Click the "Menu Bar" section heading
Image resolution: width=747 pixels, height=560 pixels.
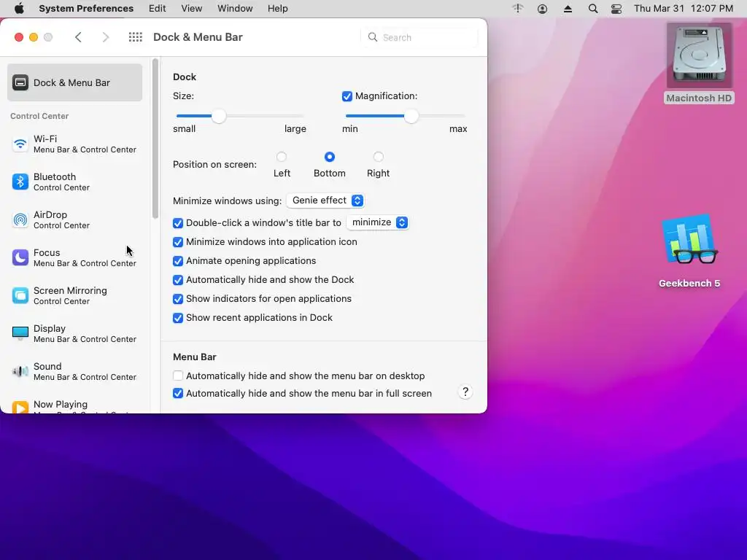click(x=194, y=357)
